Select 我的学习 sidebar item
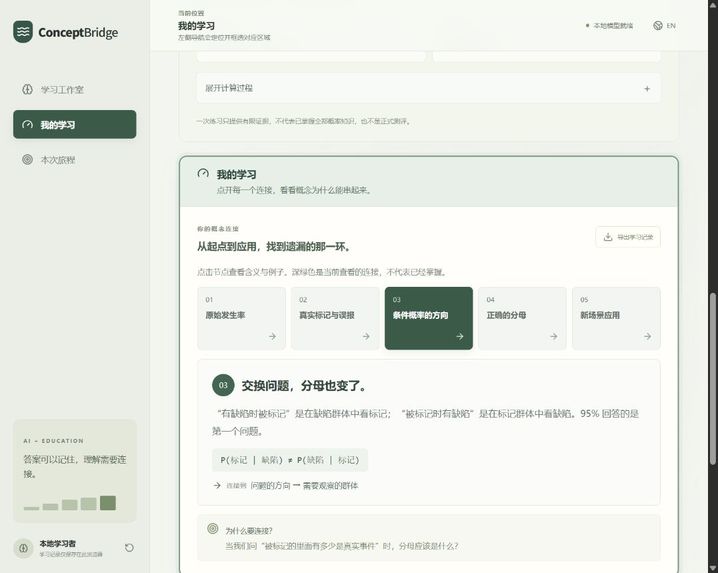Image resolution: width=718 pixels, height=573 pixels. (75, 125)
